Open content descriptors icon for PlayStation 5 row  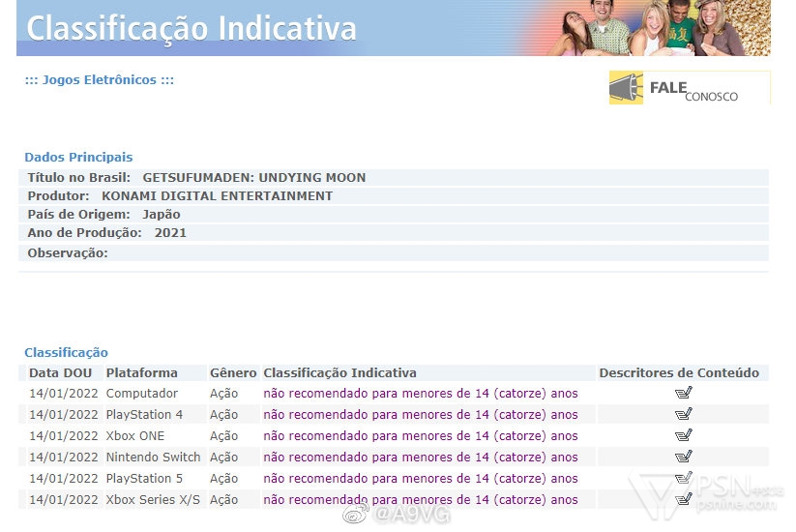point(684,479)
